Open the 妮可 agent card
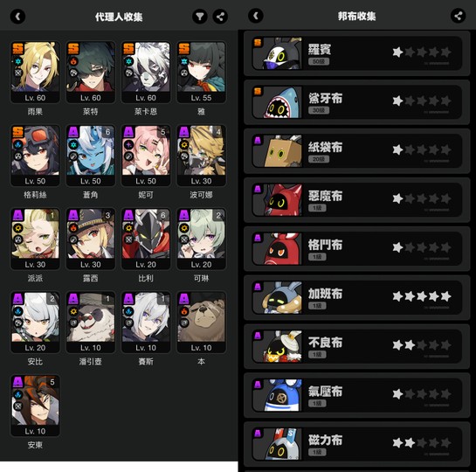476x472 pixels. coord(146,156)
